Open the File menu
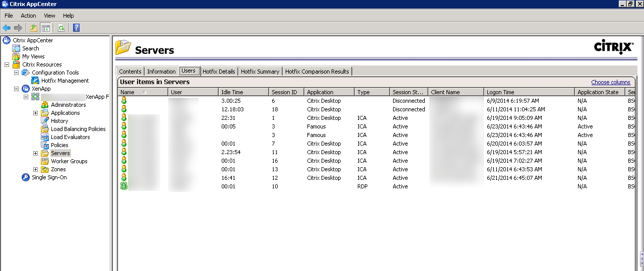The width and height of the screenshot is (644, 271). (9, 16)
